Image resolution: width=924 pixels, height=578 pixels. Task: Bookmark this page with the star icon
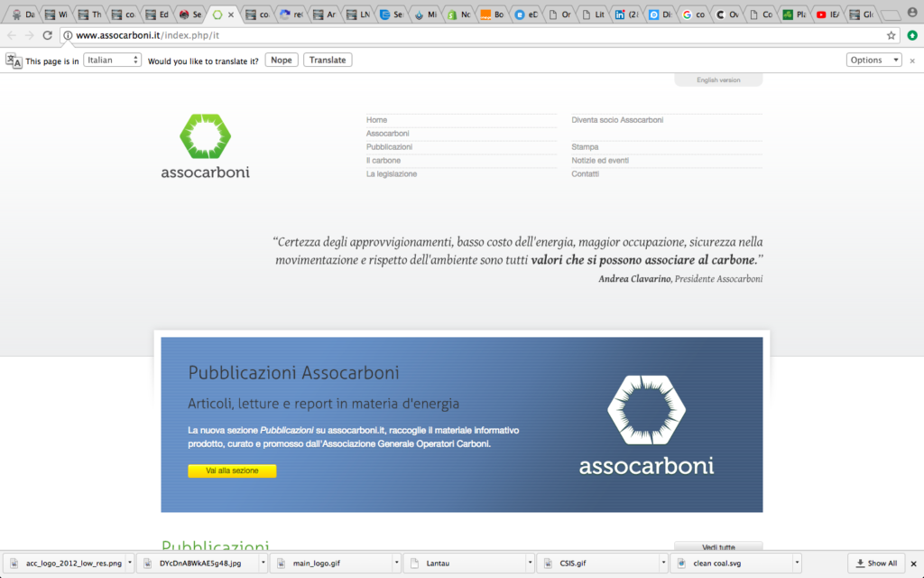point(891,35)
